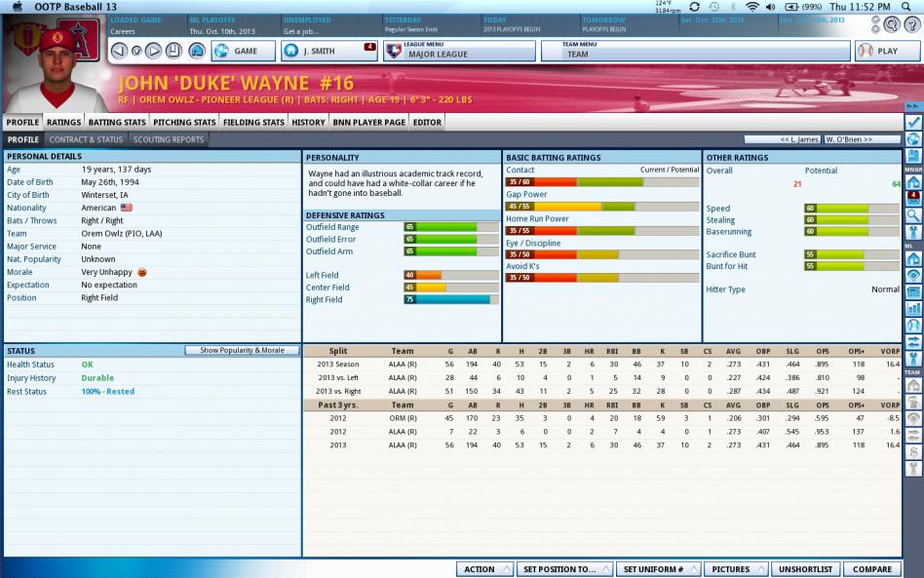Click the search magnifier icon at top right
924x578 pixels.
(892, 24)
